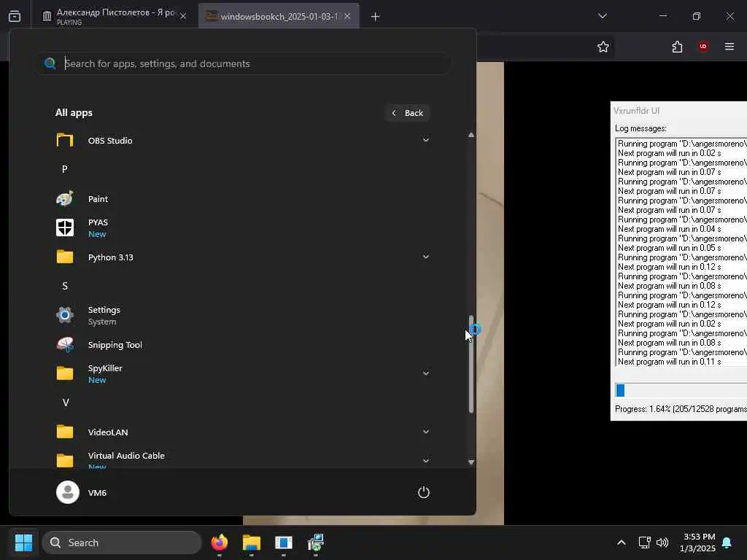This screenshot has height=560, width=747.
Task: Open the VideoLAN folder icon
Action: pos(65,432)
